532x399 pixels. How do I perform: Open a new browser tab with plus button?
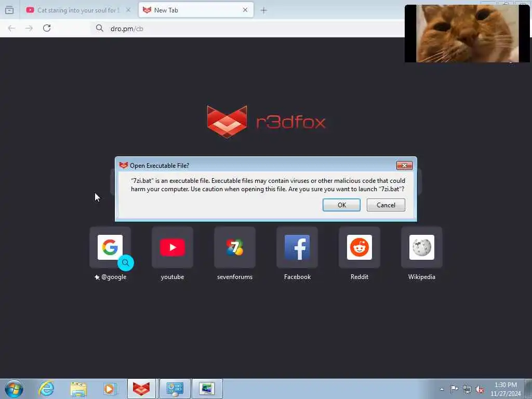263,10
